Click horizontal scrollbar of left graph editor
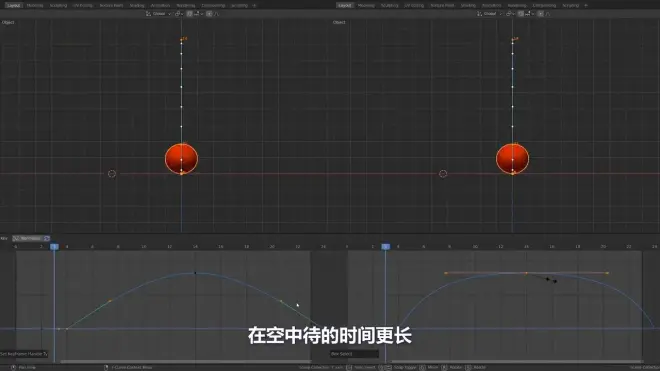This screenshot has width=660, height=371. (x=185, y=361)
